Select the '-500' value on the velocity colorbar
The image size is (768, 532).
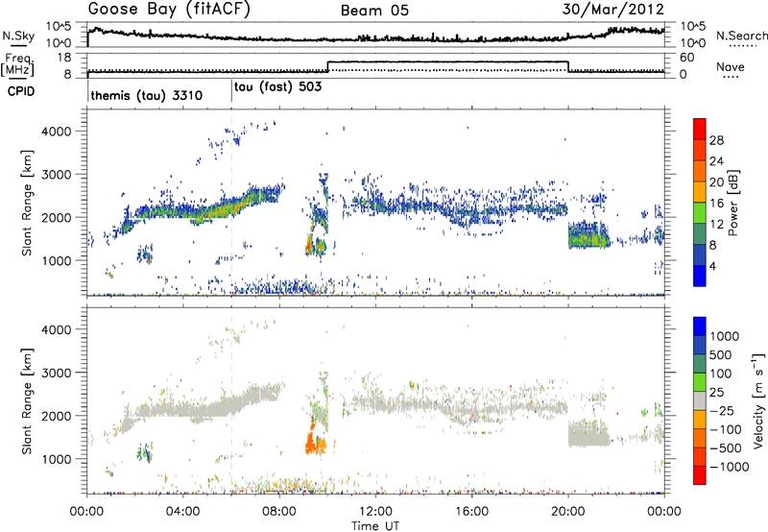pos(725,448)
